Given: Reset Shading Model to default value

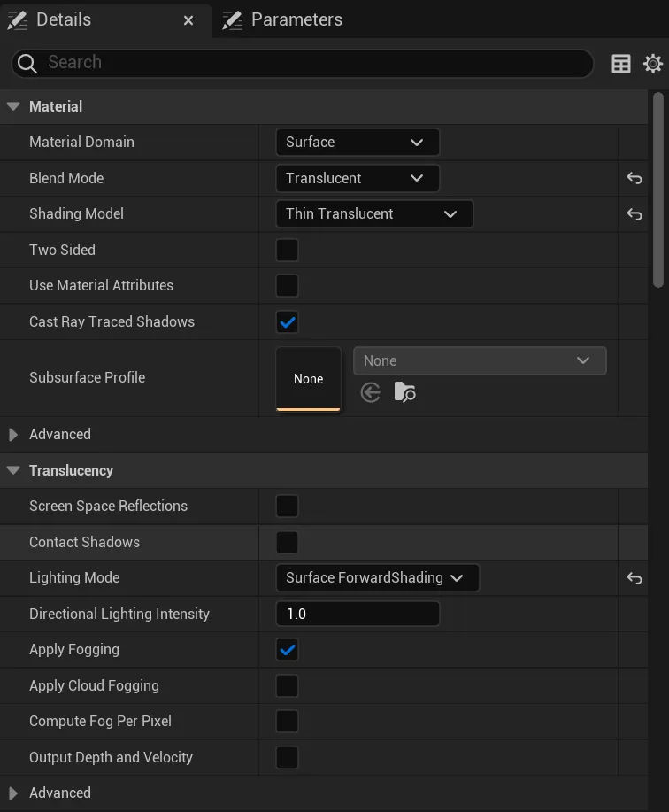Looking at the screenshot, I should [634, 213].
